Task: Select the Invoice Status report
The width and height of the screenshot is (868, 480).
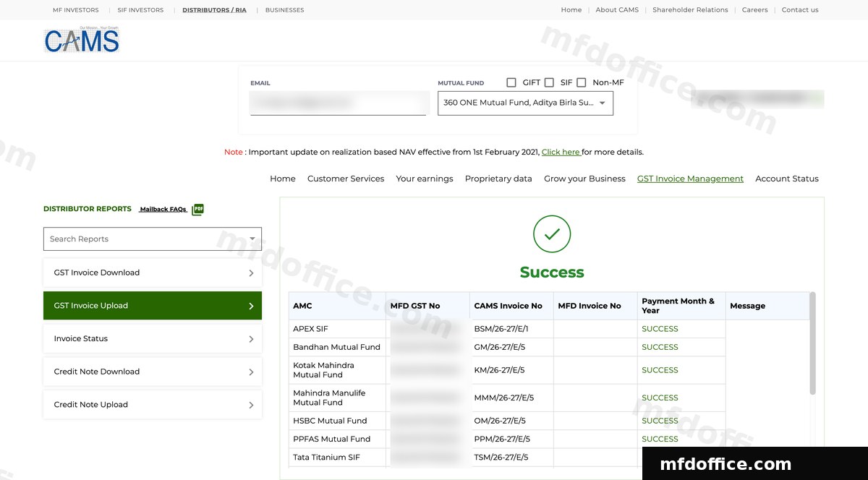Action: (153, 338)
